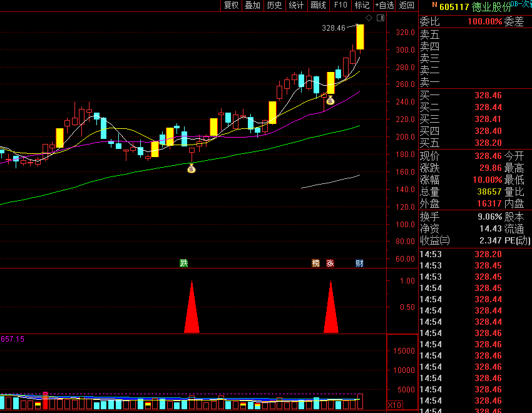Screen dimensions: 532x413
Task: Click the 标记 mark button
Action: [362, 5]
